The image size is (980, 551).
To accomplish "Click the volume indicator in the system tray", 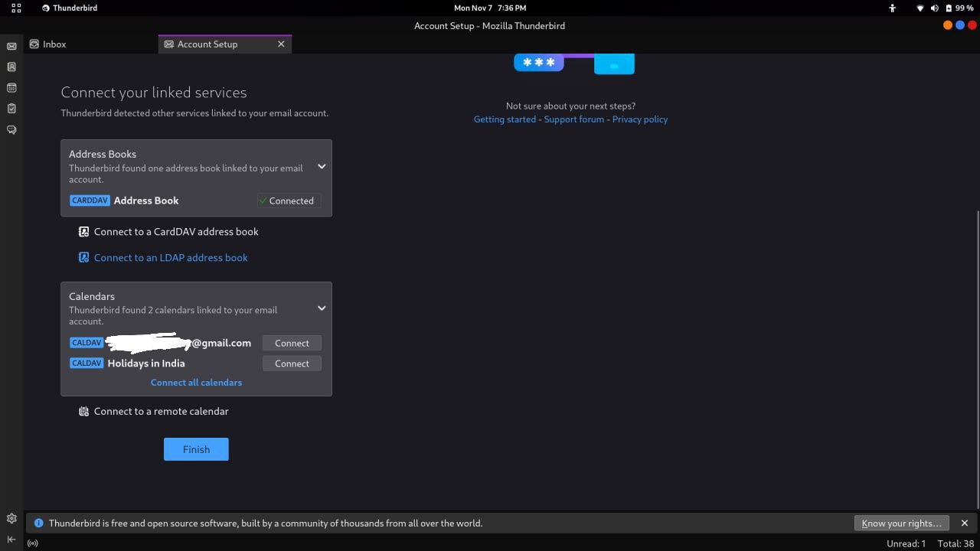I will point(934,8).
